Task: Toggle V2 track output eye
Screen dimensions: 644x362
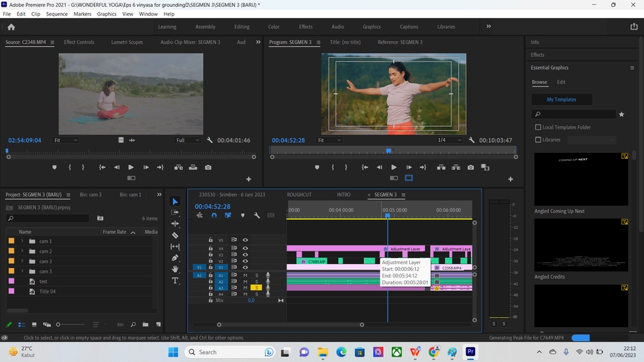Action: click(x=246, y=261)
